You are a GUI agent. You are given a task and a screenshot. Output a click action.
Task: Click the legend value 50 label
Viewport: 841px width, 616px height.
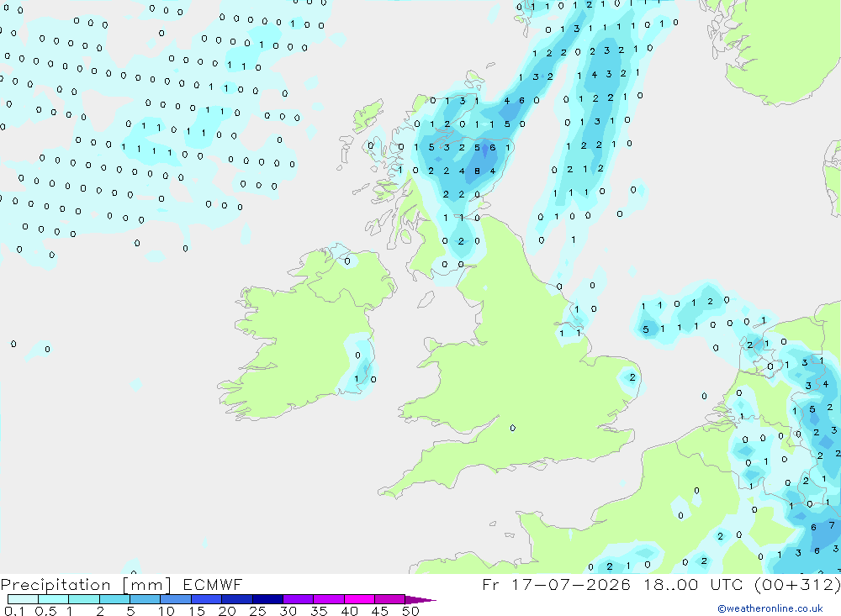pos(410,611)
